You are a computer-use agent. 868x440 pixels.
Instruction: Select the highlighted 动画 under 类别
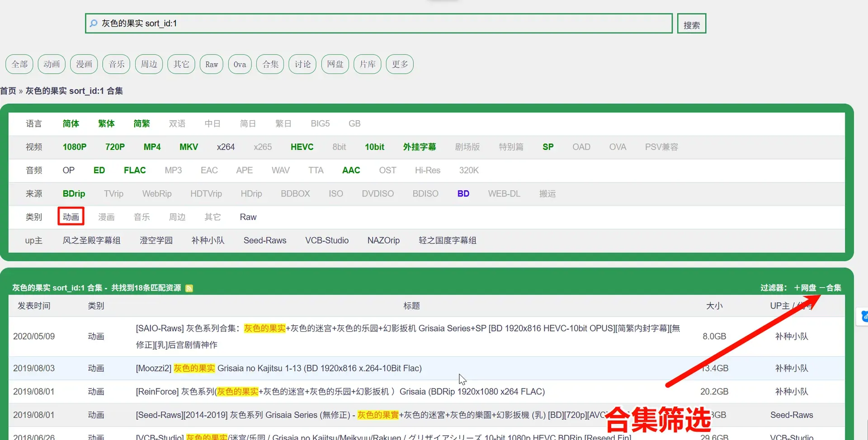[71, 217]
